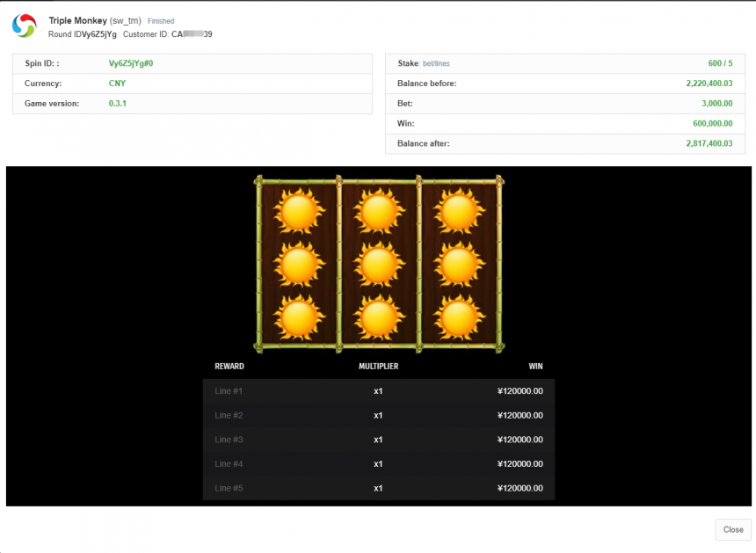Click the MULTIPLIER column header

(378, 366)
